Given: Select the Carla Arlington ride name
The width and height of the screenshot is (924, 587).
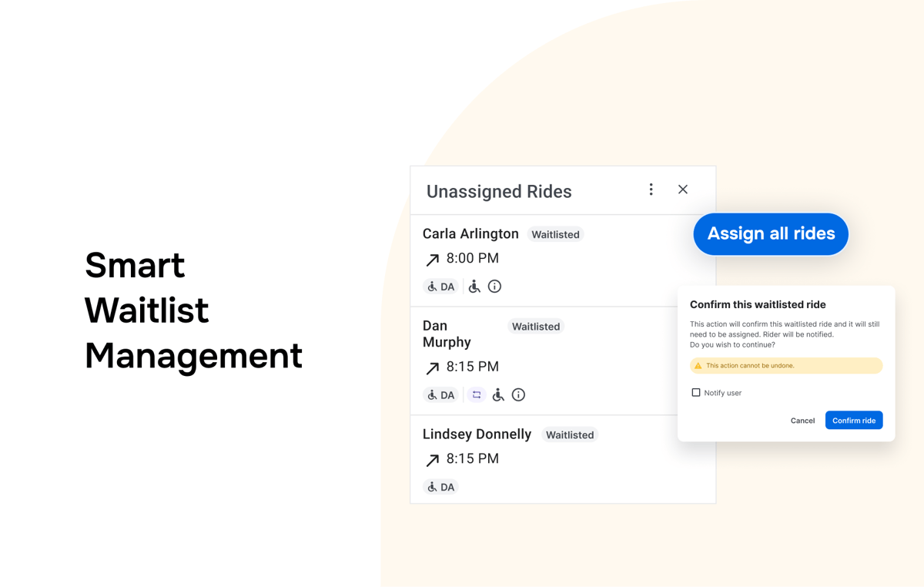Looking at the screenshot, I should 470,233.
